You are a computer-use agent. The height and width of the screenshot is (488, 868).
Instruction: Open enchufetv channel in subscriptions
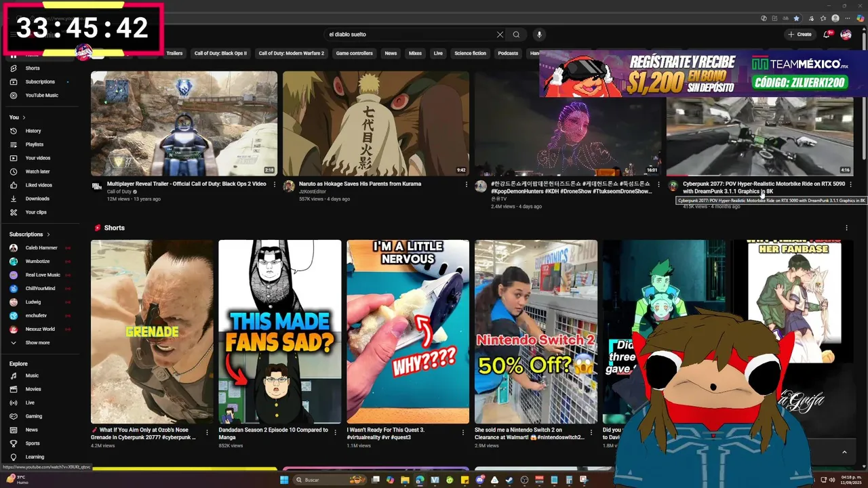click(36, 315)
